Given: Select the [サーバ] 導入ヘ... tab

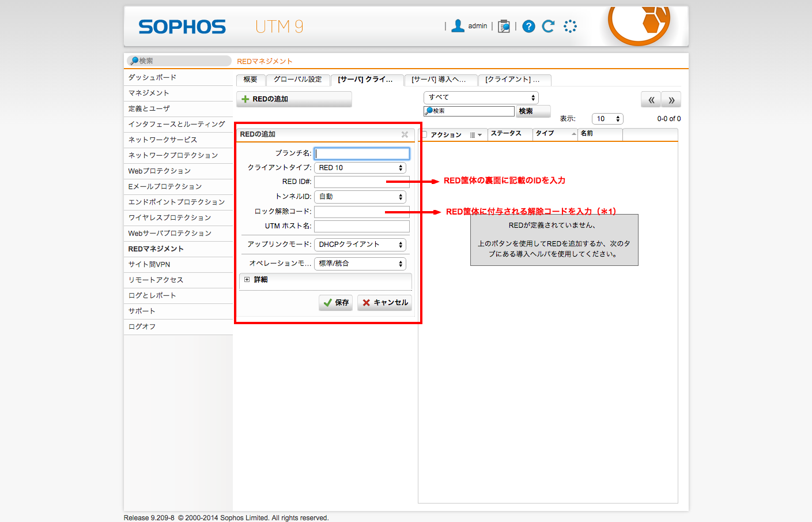Looking at the screenshot, I should (441, 80).
